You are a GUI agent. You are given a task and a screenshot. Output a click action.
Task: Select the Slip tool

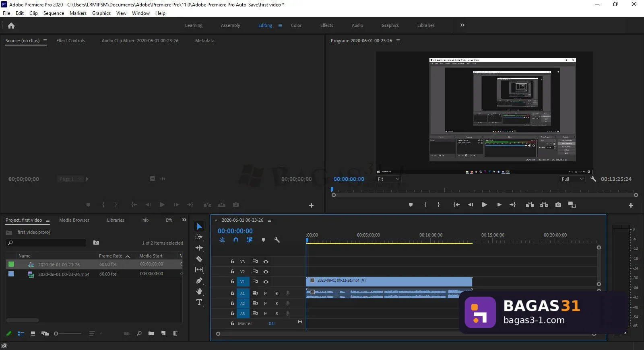coord(199,270)
